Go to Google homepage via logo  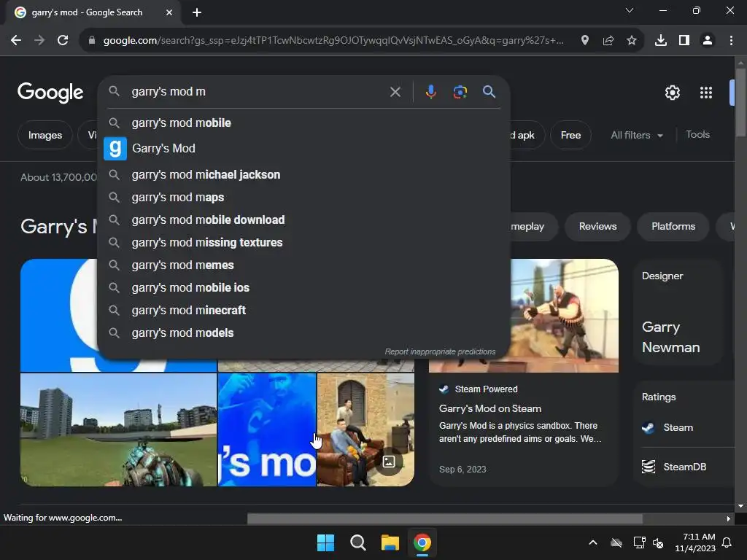tap(50, 93)
